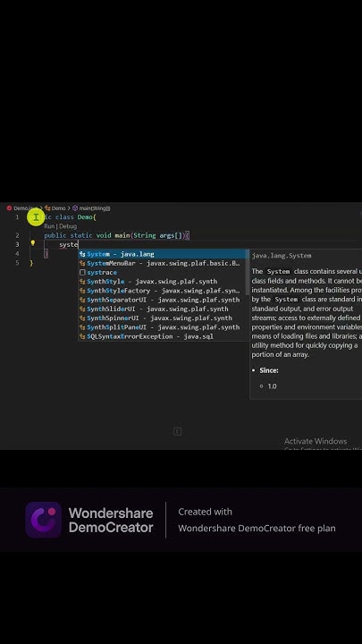
Task: Click line number 5 in the gutter
Action: pos(17,262)
